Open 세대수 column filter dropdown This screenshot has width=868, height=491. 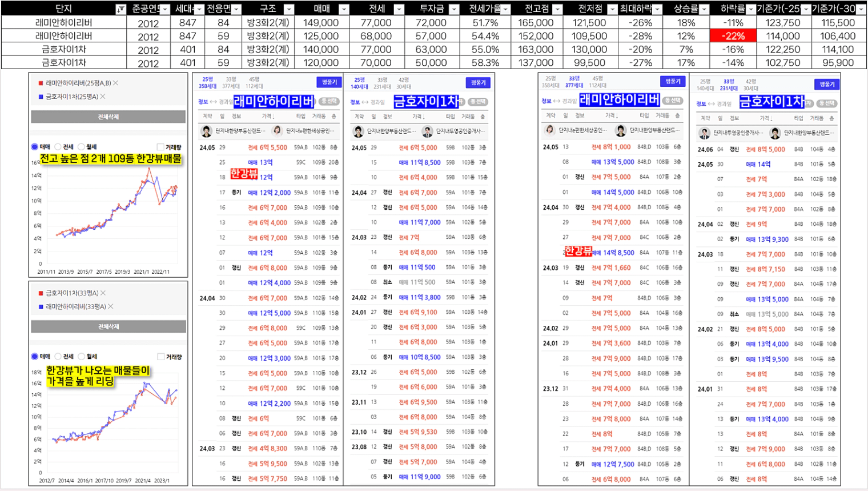coord(199,9)
